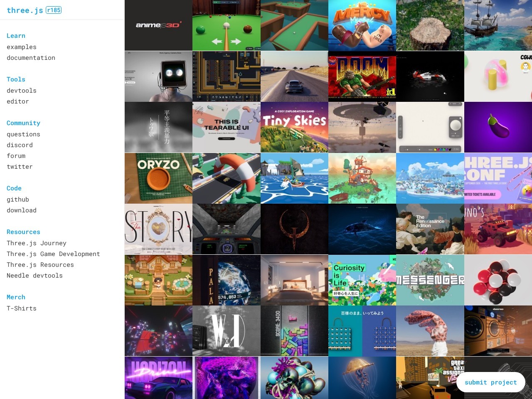The width and height of the screenshot is (532, 399).
Task: Open the Tiny Skies game thumbnail
Action: tap(294, 128)
